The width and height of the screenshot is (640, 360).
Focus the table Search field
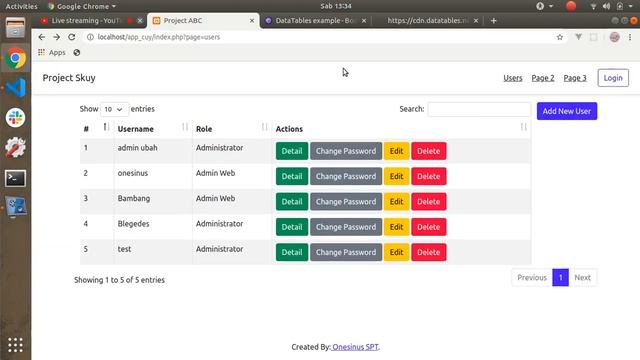(479, 109)
